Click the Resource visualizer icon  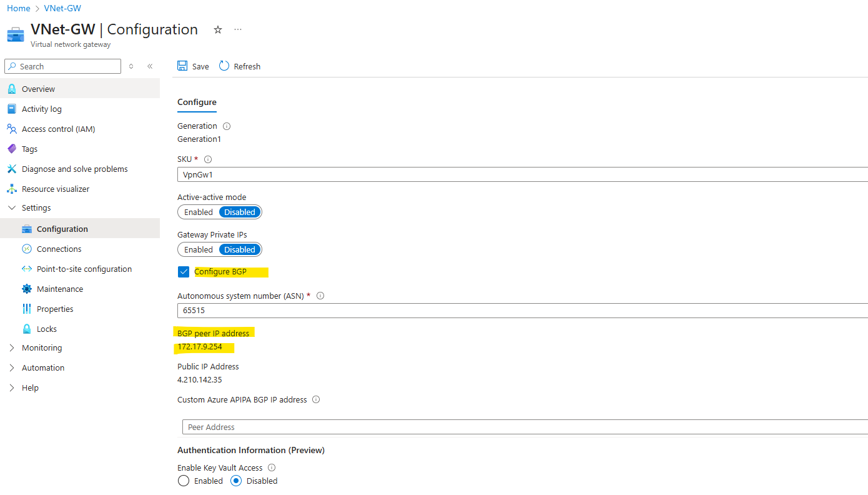pyautogui.click(x=12, y=189)
